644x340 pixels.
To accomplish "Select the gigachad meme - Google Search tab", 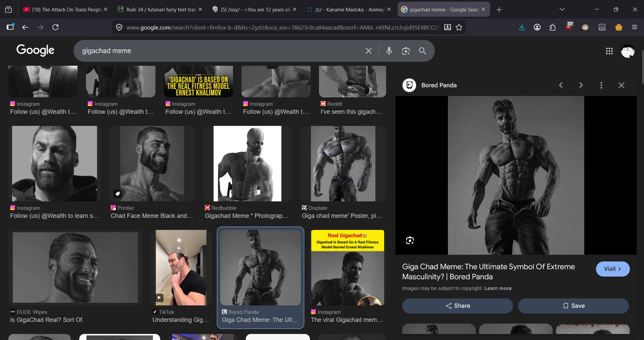I will pyautogui.click(x=444, y=9).
